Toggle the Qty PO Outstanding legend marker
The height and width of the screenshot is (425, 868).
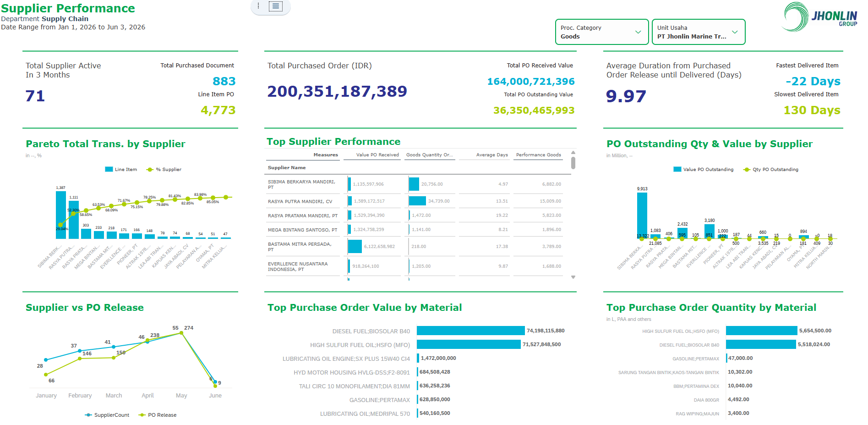(x=747, y=170)
